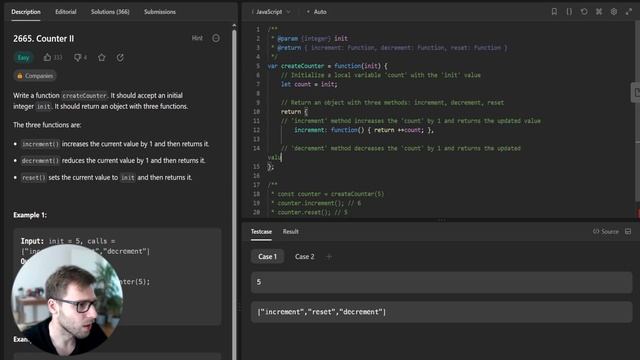The image size is (640, 360).
Task: Dislike the problem with the thumbs-down icon
Action: coord(77,58)
